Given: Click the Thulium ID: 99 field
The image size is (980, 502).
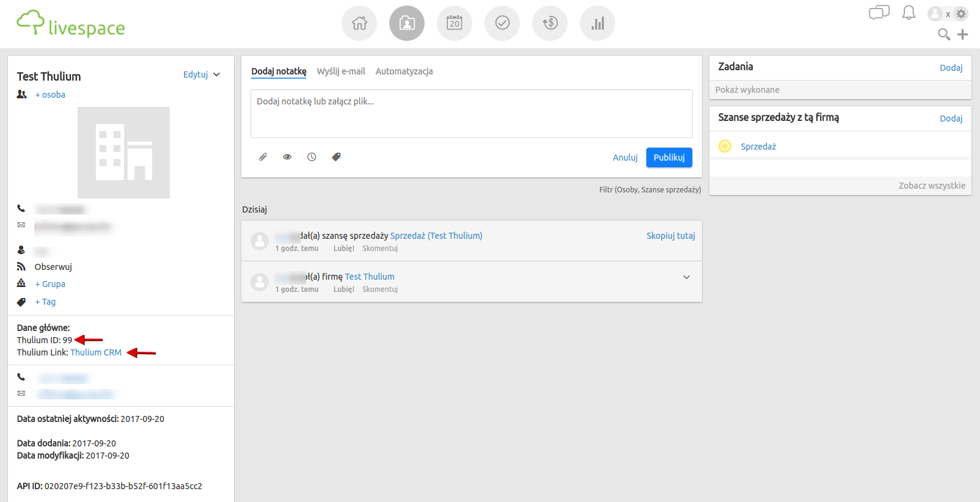Looking at the screenshot, I should 45,340.
